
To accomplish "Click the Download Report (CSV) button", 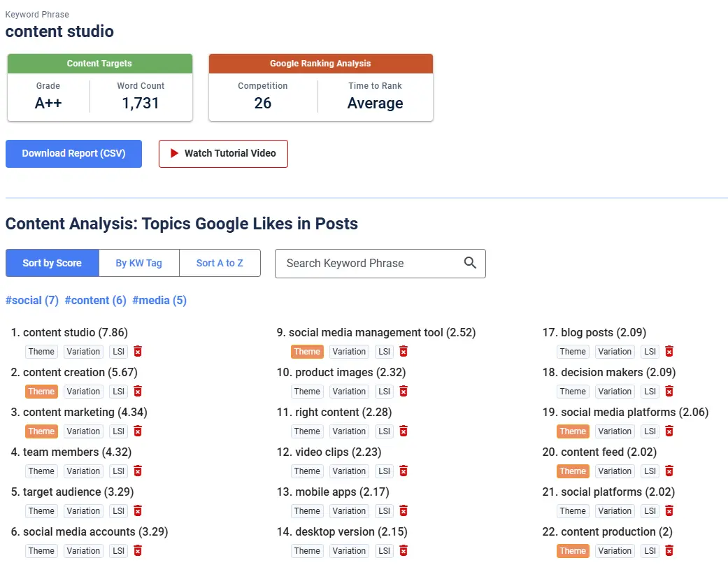I will tap(74, 154).
